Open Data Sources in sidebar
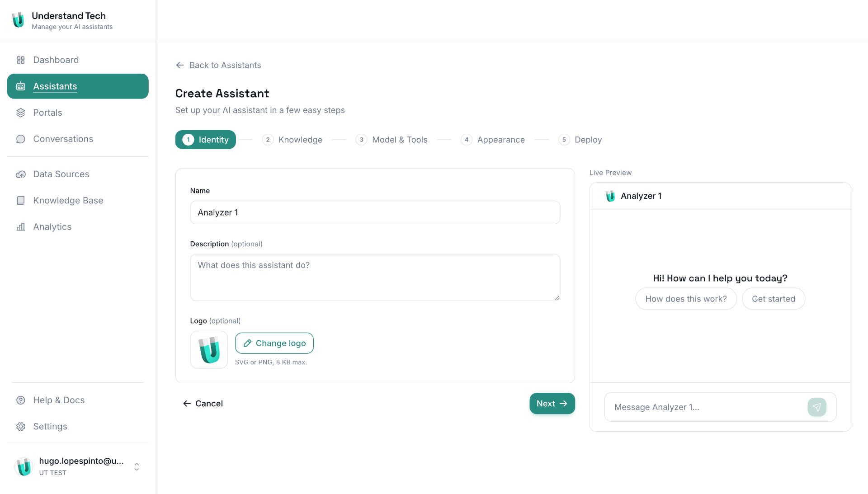The image size is (868, 494). pos(78,174)
